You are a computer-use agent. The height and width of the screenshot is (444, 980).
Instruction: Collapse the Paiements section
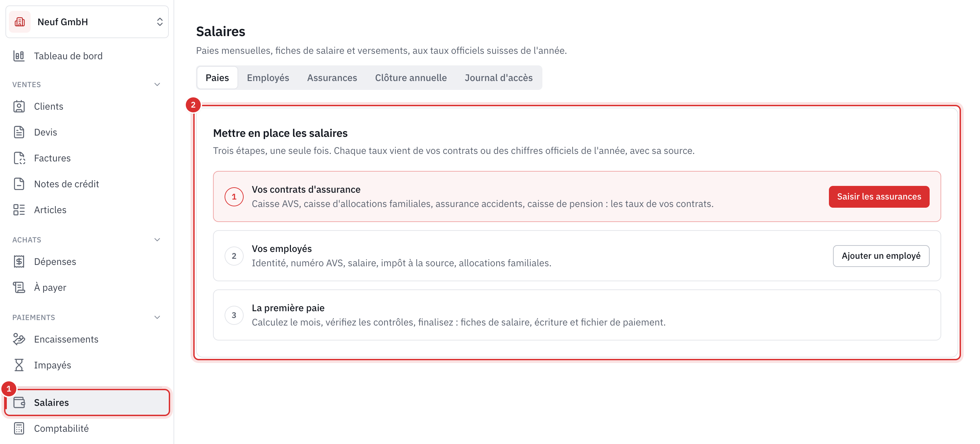pos(157,318)
